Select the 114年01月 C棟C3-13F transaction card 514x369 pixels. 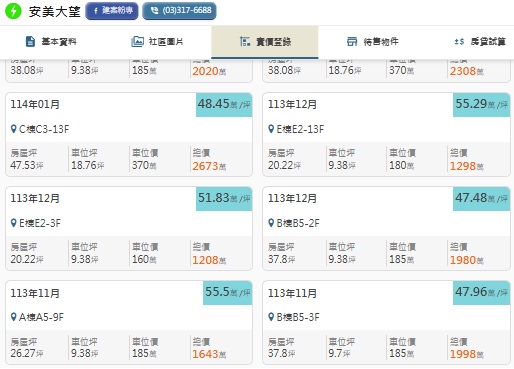[129, 135]
